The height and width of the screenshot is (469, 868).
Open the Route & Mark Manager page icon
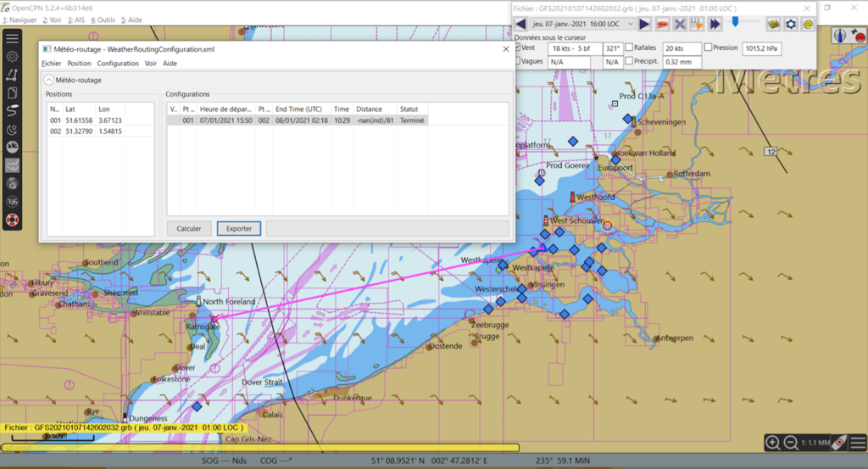pos(12,93)
